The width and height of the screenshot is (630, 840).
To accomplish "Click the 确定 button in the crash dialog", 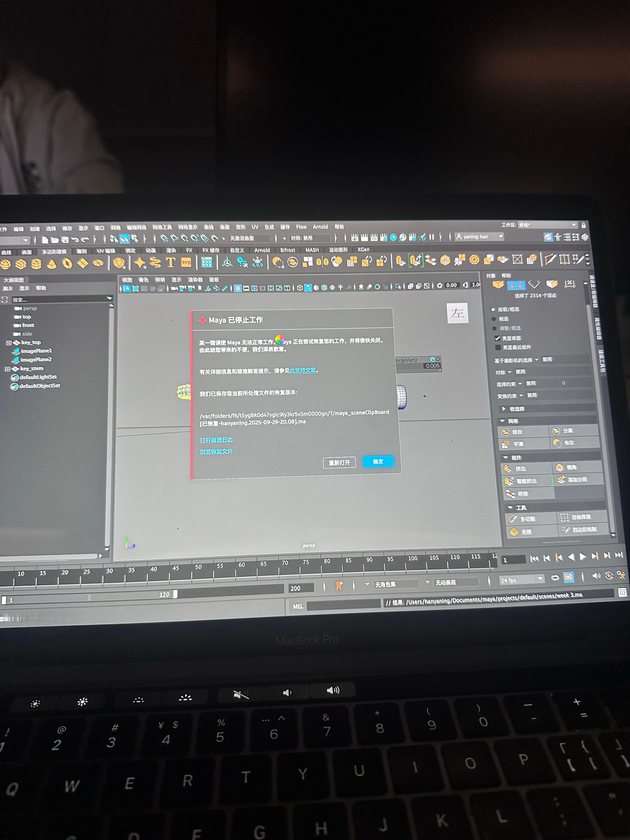I will [x=378, y=461].
